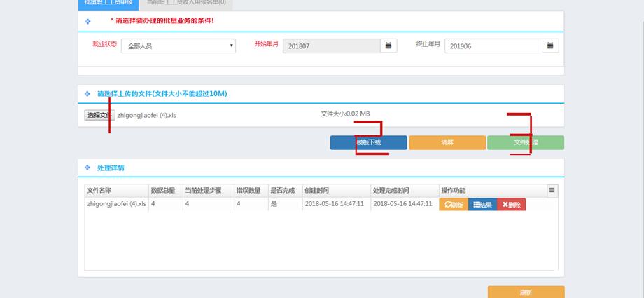View results for zhigongjiaofei (4).xls
Screen dimensions: 644x298
tap(482, 205)
